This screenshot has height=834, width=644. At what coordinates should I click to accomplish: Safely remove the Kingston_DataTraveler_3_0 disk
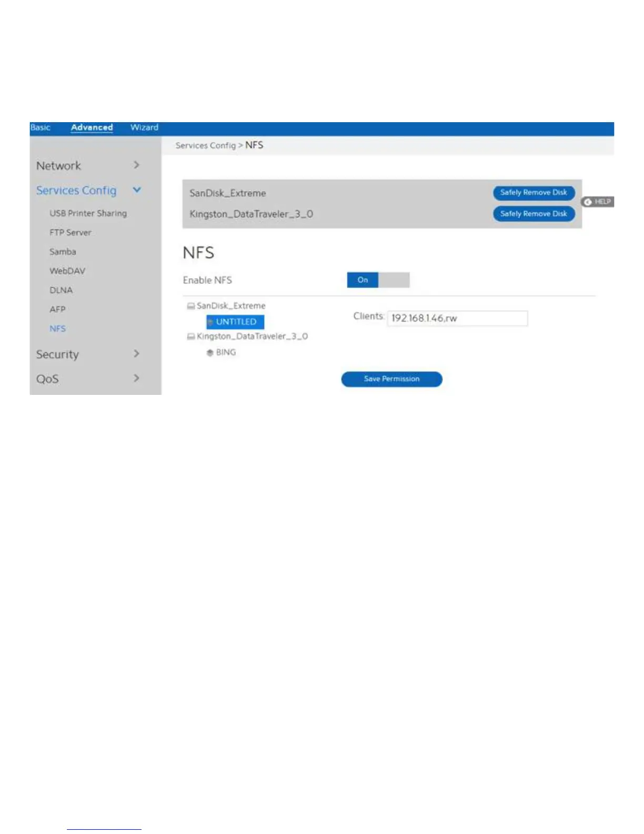(534, 214)
